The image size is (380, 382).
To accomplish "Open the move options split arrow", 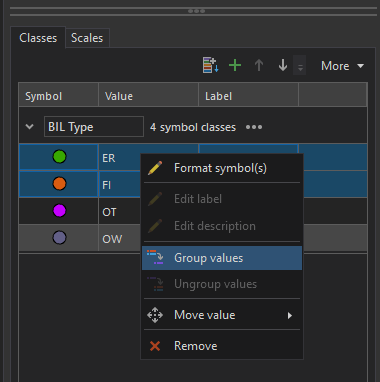I will pyautogui.click(x=300, y=66).
